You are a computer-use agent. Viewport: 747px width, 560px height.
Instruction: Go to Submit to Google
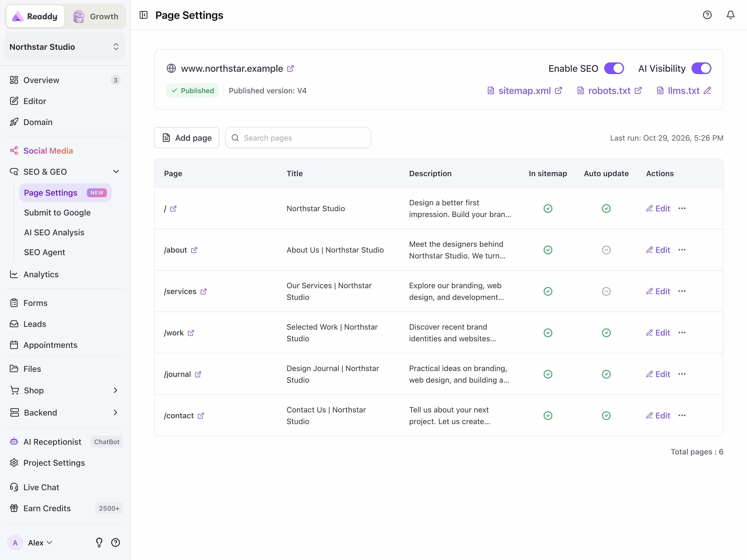click(57, 213)
